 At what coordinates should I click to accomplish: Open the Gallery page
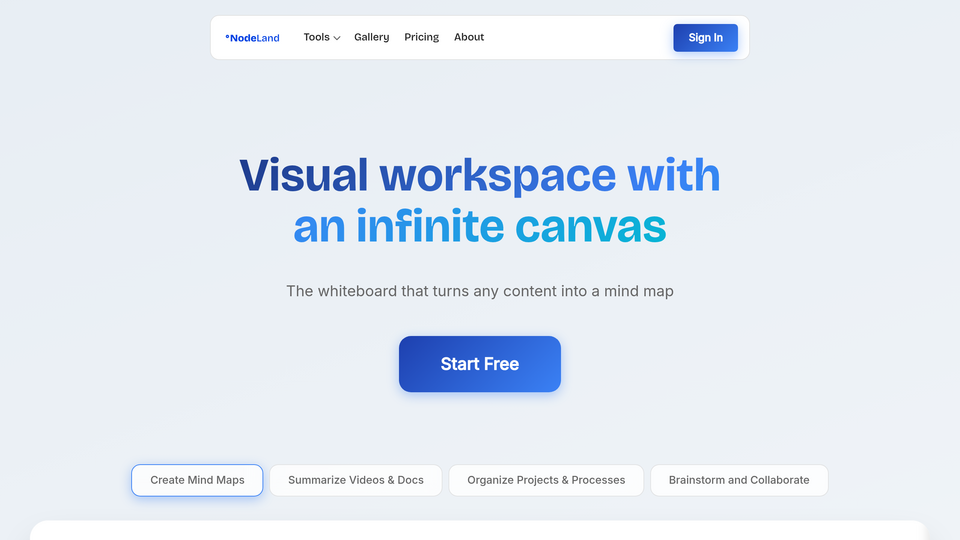(372, 37)
